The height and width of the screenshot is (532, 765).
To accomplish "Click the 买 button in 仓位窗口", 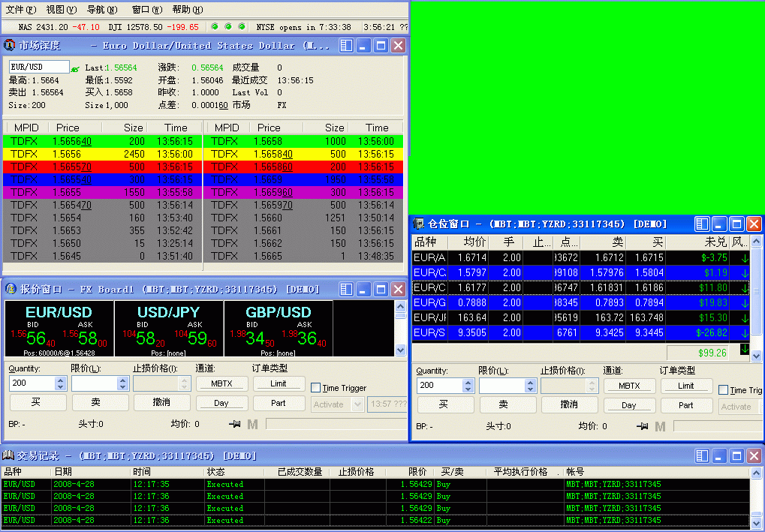I will point(445,404).
